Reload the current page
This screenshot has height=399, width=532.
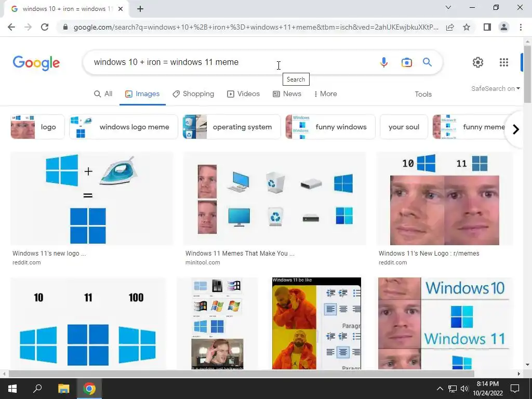point(45,27)
